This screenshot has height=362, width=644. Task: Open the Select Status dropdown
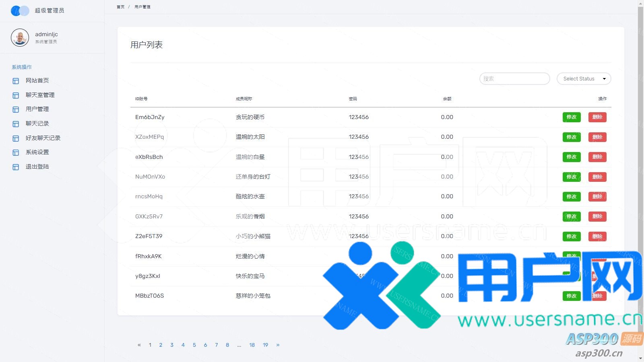click(x=584, y=79)
